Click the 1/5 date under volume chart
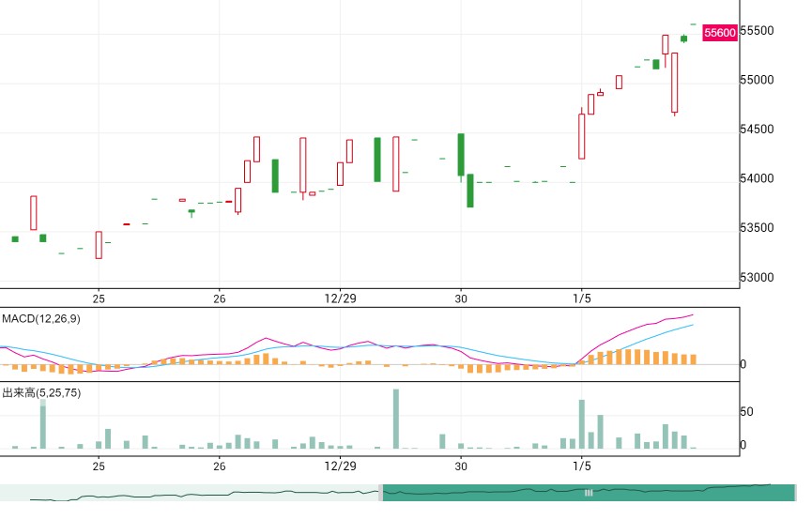Image resolution: width=812 pixels, height=520 pixels. [x=582, y=466]
